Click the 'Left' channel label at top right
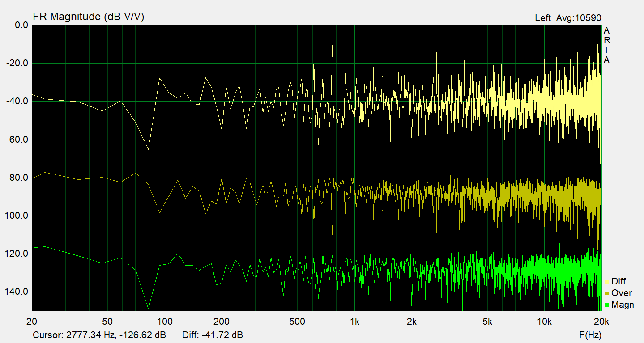644x343 pixels. [543, 18]
